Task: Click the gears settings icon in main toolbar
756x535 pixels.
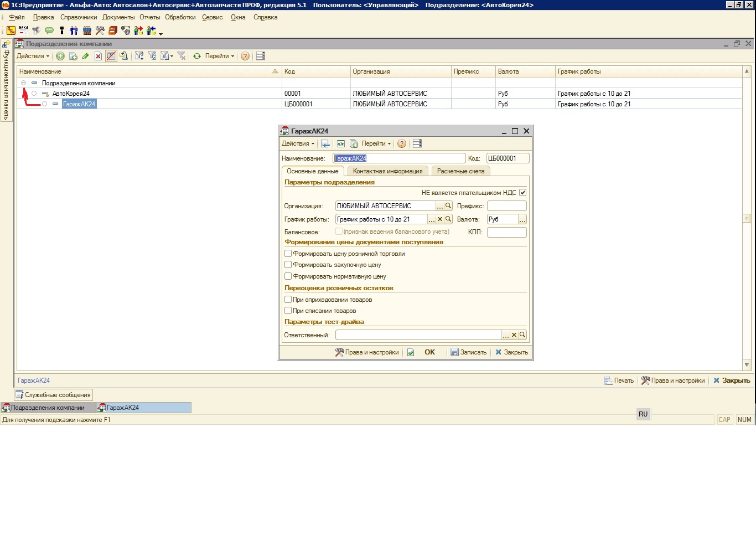Action: (126, 30)
